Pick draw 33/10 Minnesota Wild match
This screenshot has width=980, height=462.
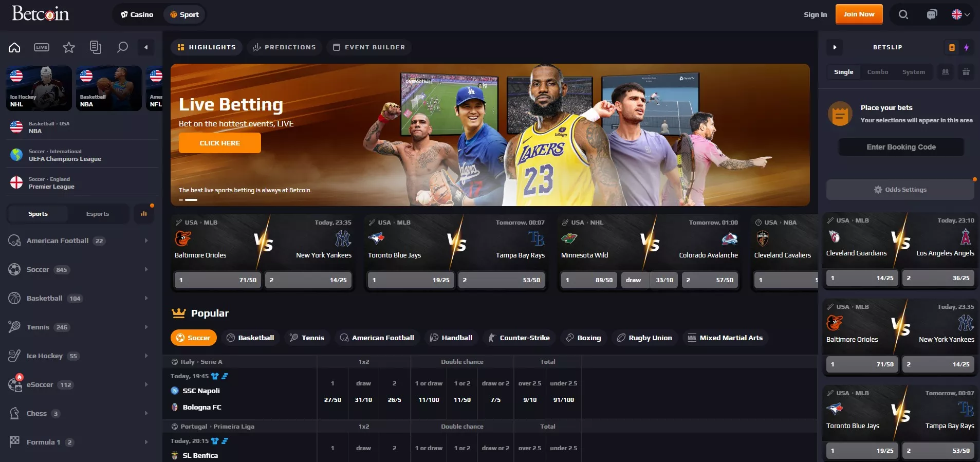[x=650, y=280]
